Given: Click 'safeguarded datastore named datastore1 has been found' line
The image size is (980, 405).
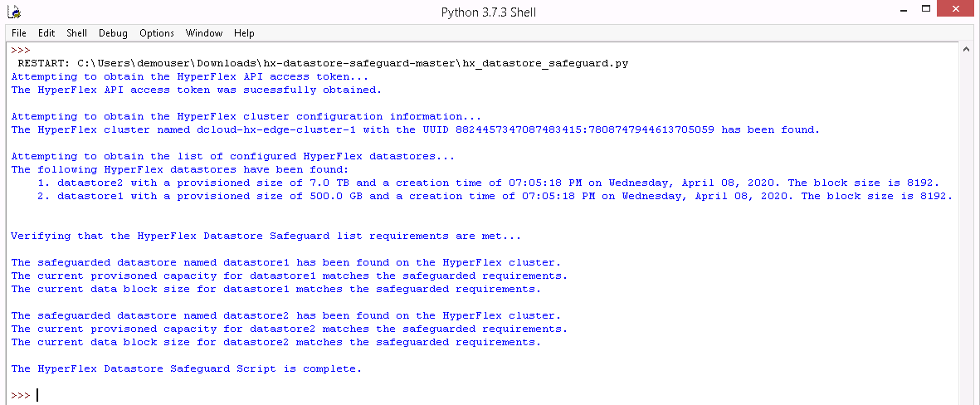Looking at the screenshot, I should [x=285, y=262].
